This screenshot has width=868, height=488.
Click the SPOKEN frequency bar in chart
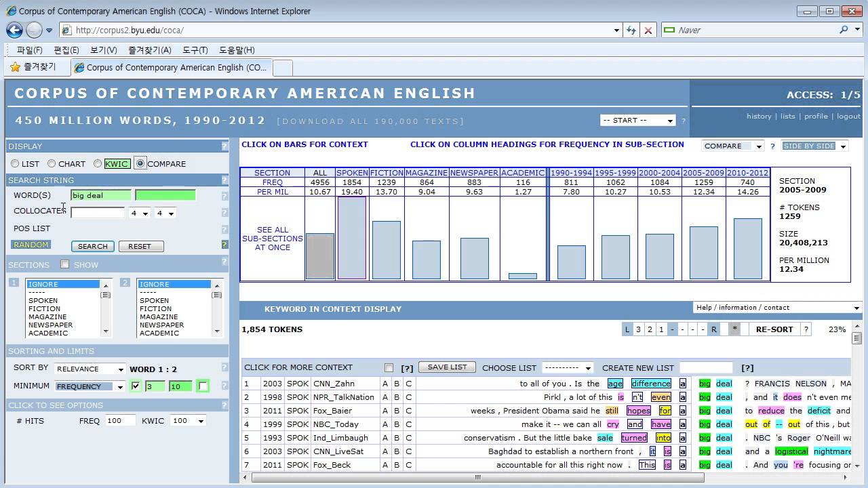tap(352, 238)
